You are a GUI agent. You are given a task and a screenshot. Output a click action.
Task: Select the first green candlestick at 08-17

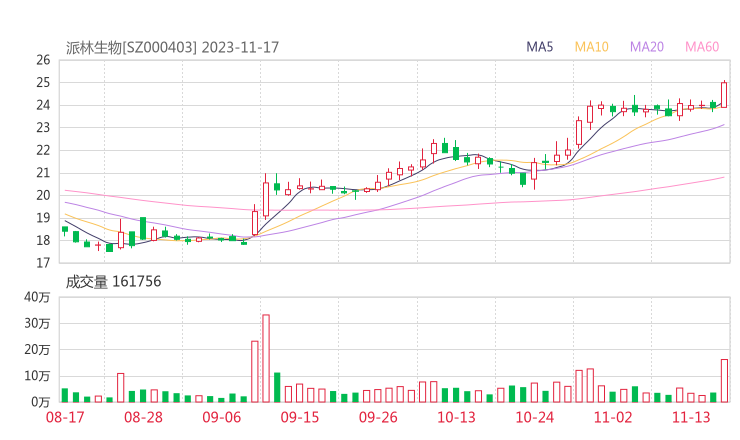[65, 229]
